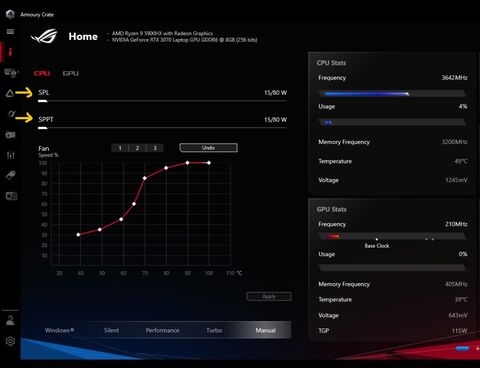Image resolution: width=480 pixels, height=368 pixels.
Task: Click the CPU Stats panel heading
Action: (x=331, y=63)
